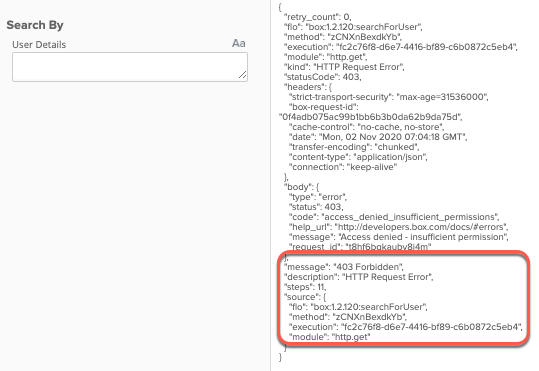The image size is (539, 371).
Task: Click the "retry_count" line in JSON output
Action: coord(317,17)
